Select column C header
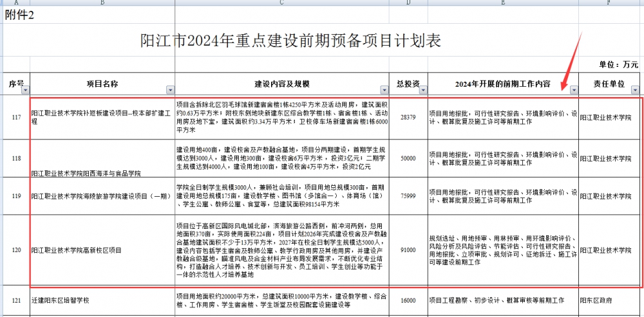 (x=282, y=3)
